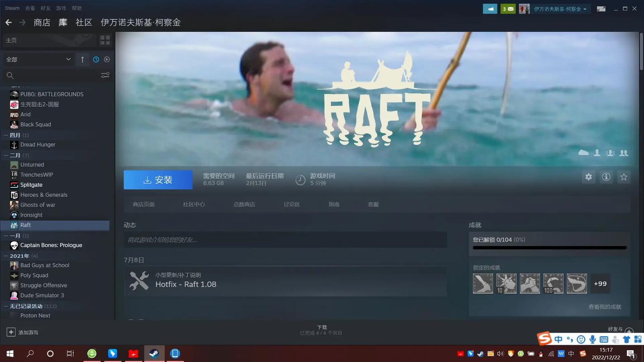Click the library search field
The width and height of the screenshot is (644, 362).
(x=50, y=75)
